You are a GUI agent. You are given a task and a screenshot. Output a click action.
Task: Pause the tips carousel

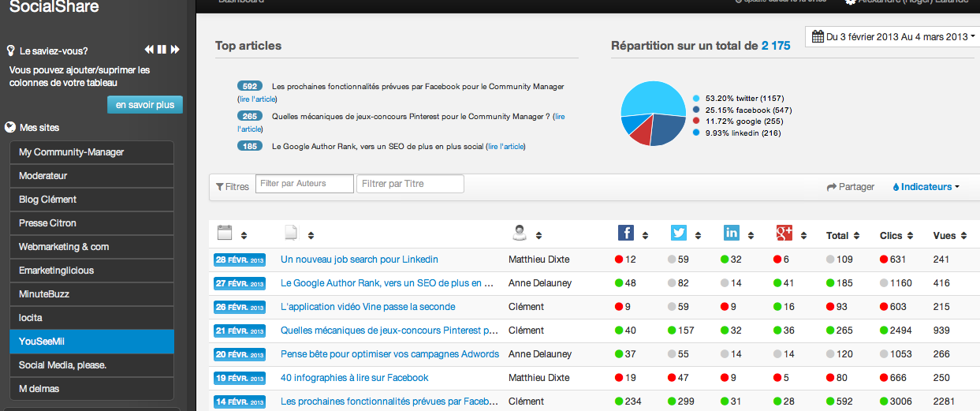pos(162,50)
